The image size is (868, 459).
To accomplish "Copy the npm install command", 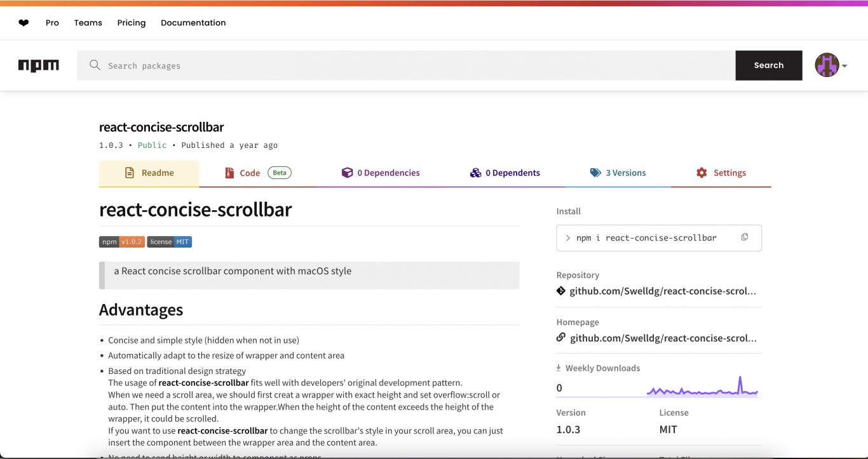I will [745, 237].
